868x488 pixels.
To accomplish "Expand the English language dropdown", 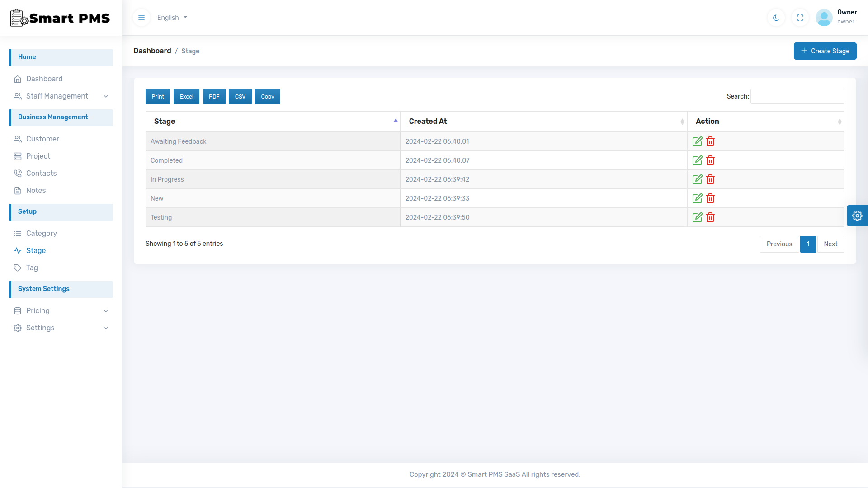I will (x=172, y=18).
